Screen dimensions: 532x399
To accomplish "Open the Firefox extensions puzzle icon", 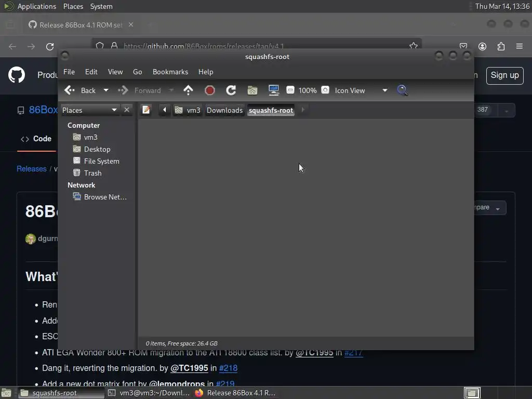I will 501,46.
